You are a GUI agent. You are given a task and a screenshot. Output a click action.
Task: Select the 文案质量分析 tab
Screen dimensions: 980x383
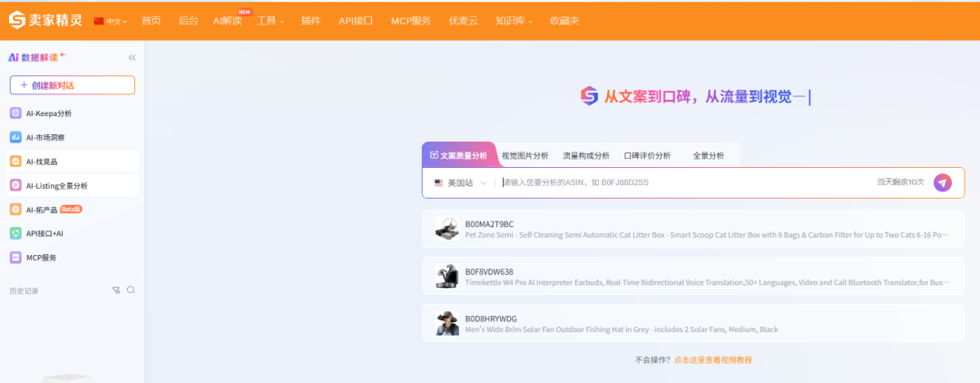(459, 155)
